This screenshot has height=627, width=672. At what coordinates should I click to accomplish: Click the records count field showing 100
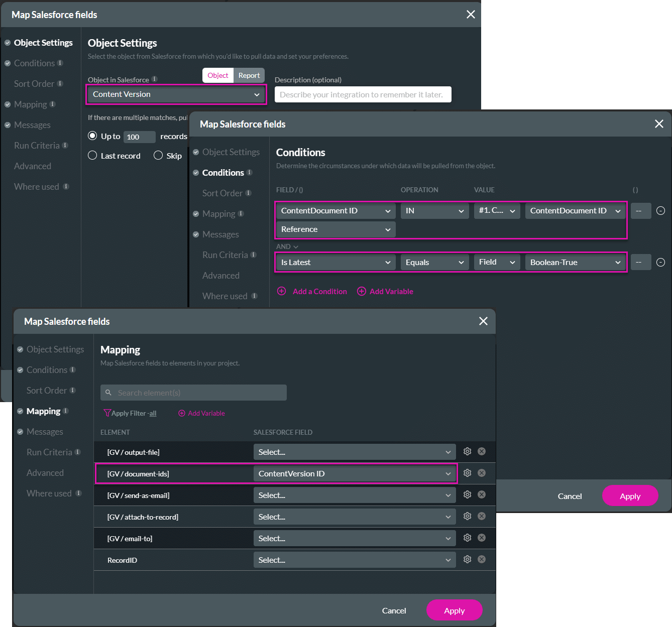click(140, 137)
